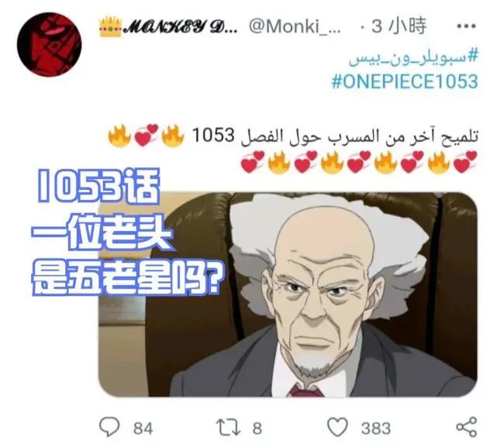Open the tweet's three-dot more menu
This screenshot has height=448, width=497.
(466, 26)
